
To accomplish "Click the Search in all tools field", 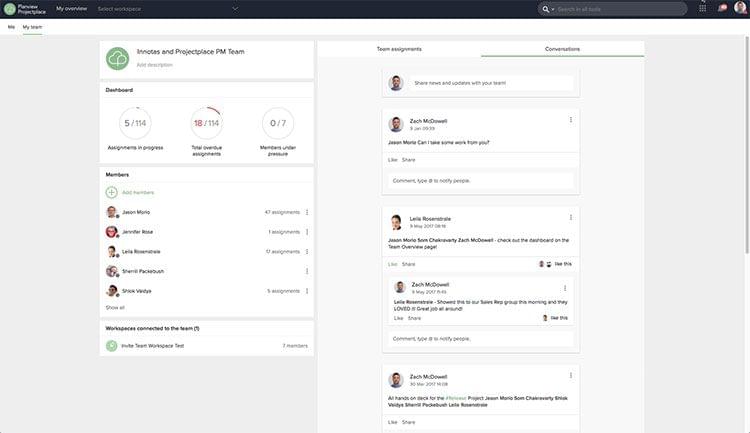I will [x=621, y=9].
